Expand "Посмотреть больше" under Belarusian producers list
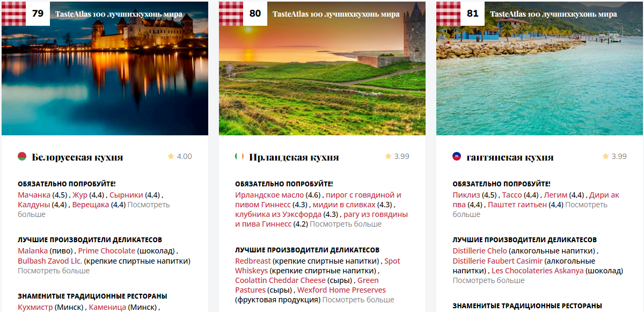Screen dimensions: 644x312 [x=54, y=271]
